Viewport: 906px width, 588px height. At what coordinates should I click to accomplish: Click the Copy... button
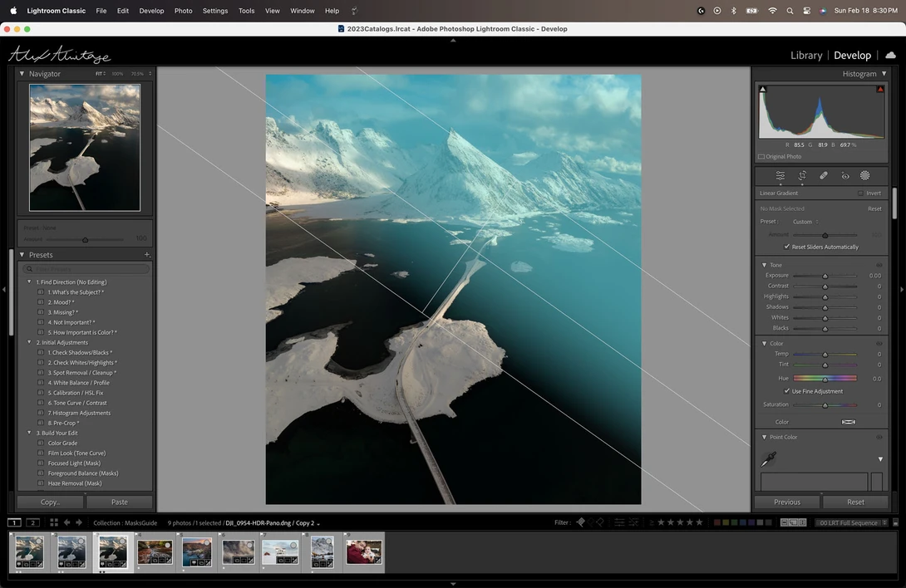50,502
